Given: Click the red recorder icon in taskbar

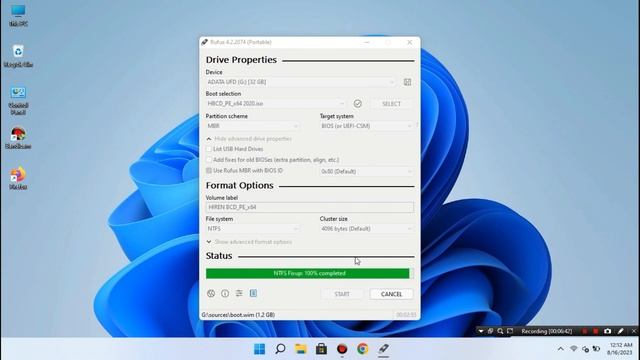Looking at the screenshot, I should 342,349.
